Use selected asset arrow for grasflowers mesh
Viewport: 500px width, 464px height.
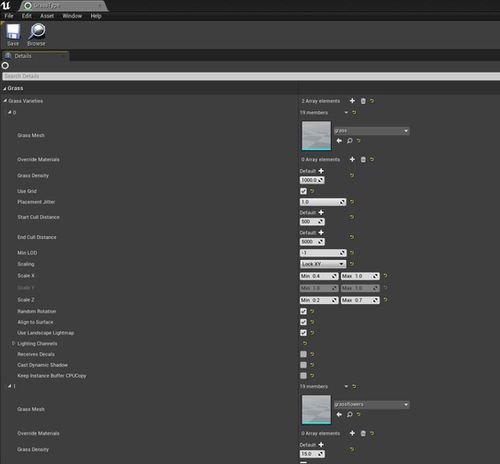[x=339, y=414]
